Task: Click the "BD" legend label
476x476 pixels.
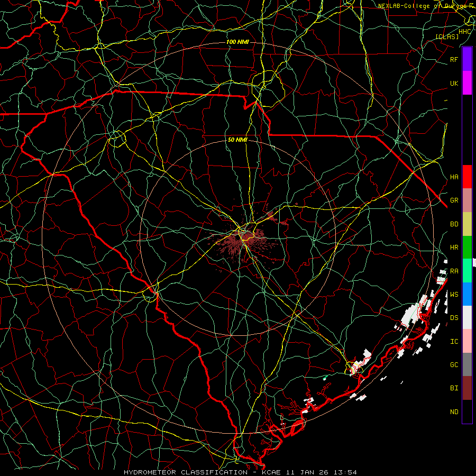Action: point(454,224)
